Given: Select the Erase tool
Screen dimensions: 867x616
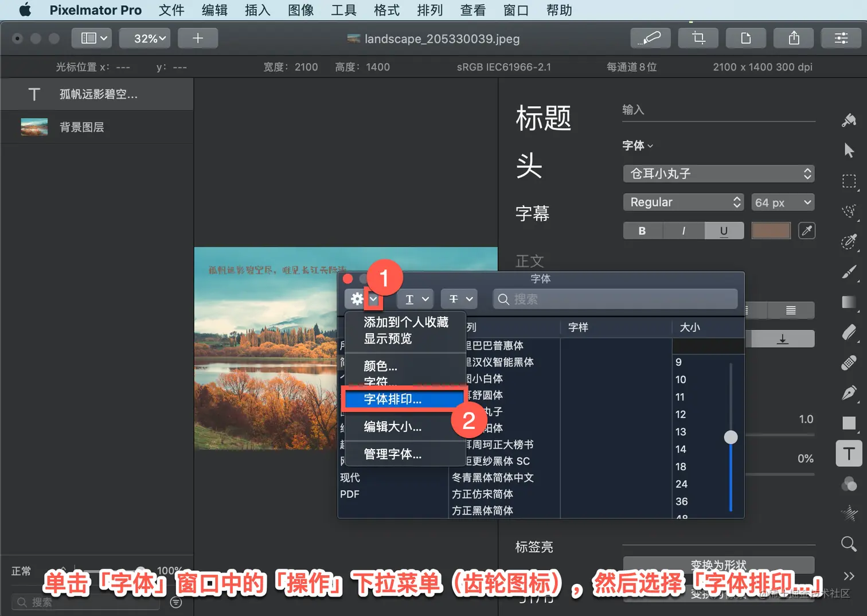Looking at the screenshot, I should (x=849, y=333).
